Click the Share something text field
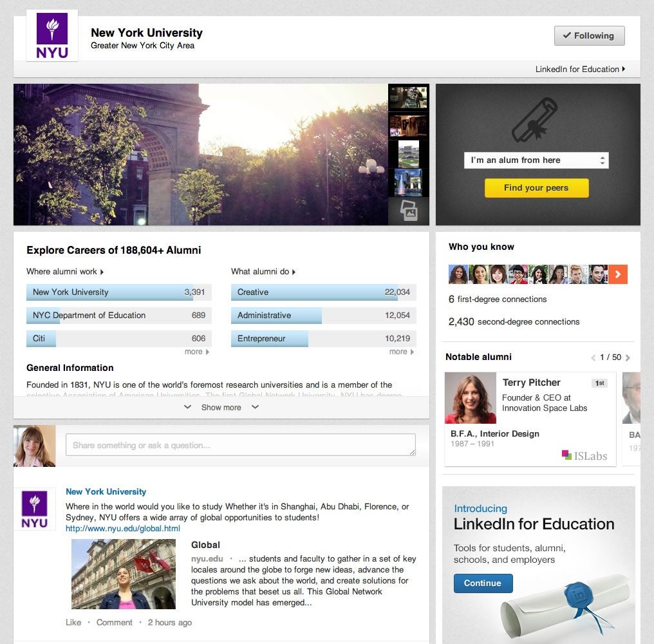 click(x=241, y=445)
